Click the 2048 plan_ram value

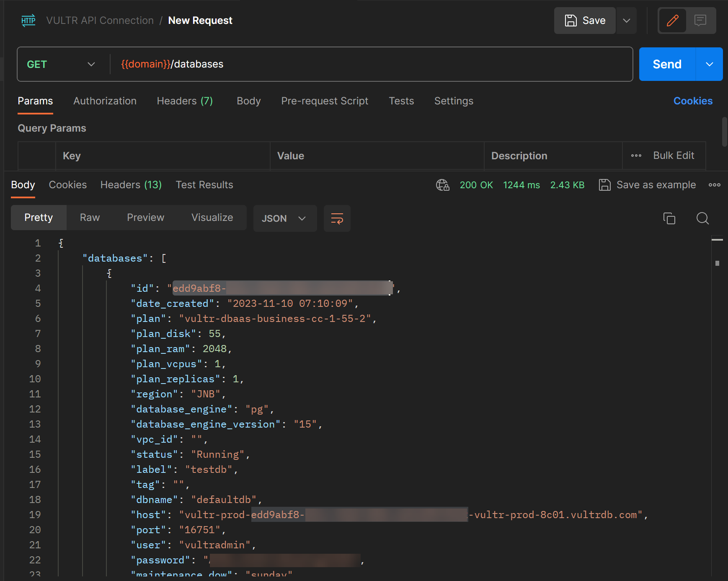pyautogui.click(x=214, y=349)
